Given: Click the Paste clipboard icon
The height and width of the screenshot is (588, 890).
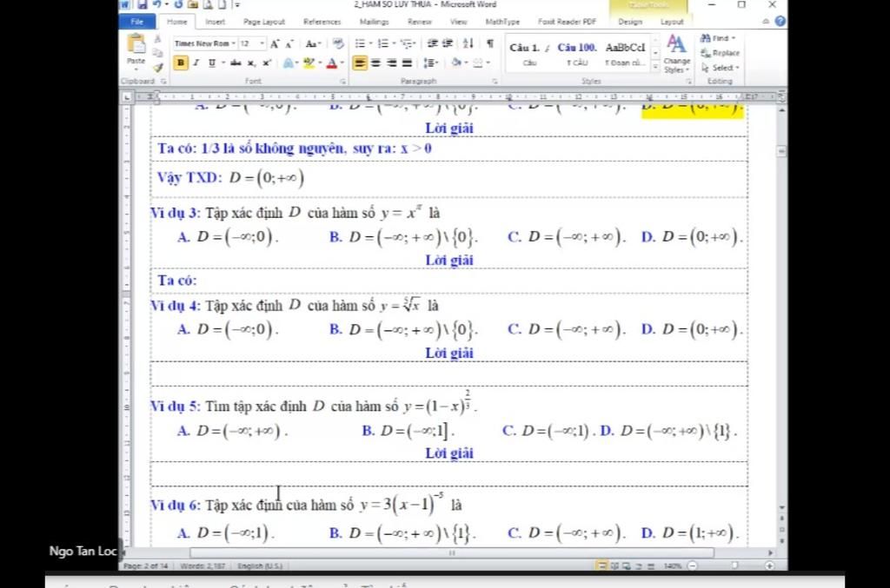Looking at the screenshot, I should click(136, 43).
